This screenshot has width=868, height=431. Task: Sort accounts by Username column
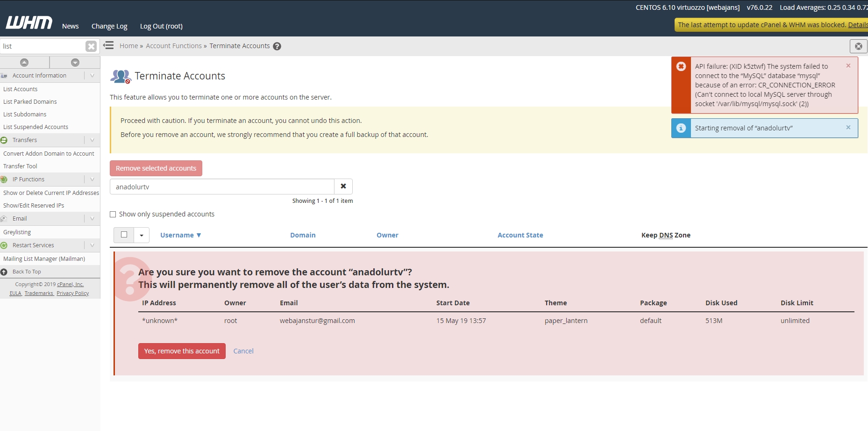(180, 235)
